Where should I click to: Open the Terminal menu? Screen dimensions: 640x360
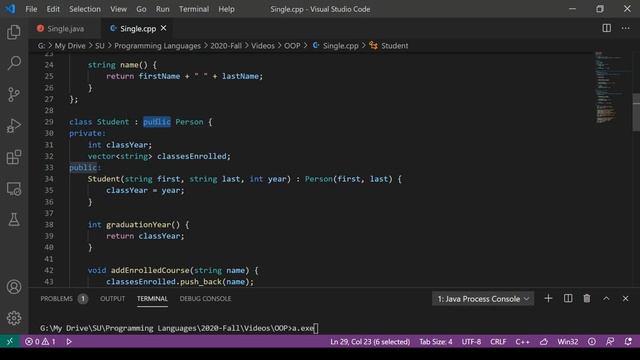(194, 9)
